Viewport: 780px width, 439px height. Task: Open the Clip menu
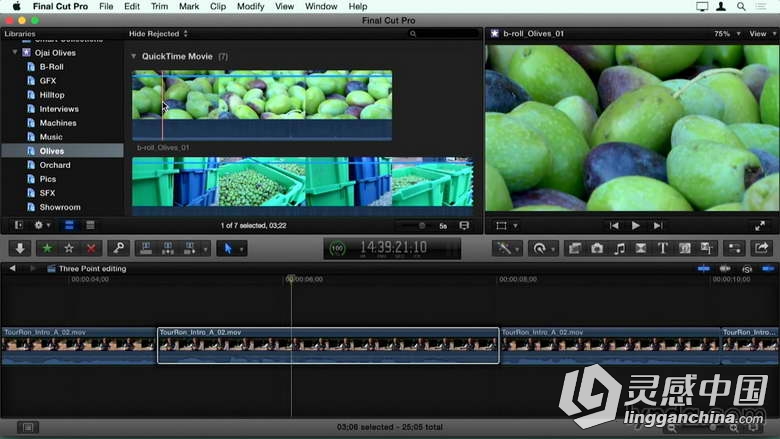click(218, 6)
